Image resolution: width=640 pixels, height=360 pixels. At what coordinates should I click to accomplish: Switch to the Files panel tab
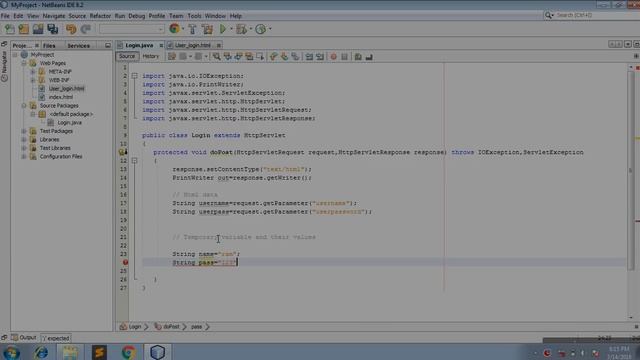(x=49, y=46)
